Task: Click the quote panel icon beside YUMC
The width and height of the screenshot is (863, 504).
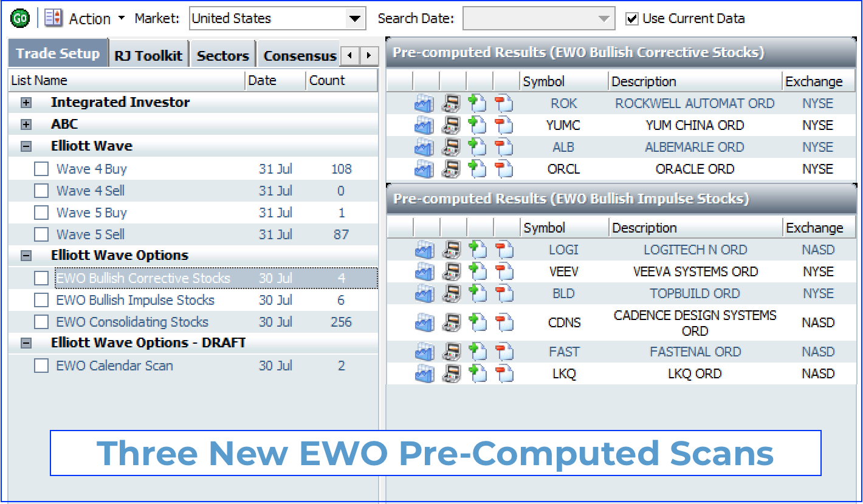Action: 450,125
